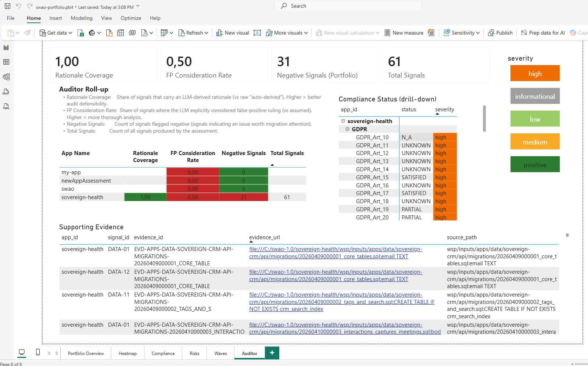Go to the Compliance page tab
The height and width of the screenshot is (366, 588).
[163, 353]
